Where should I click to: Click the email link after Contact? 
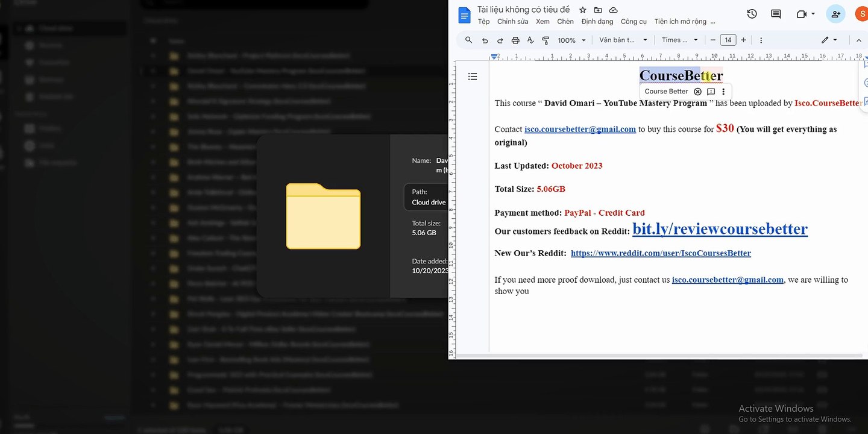coord(580,129)
